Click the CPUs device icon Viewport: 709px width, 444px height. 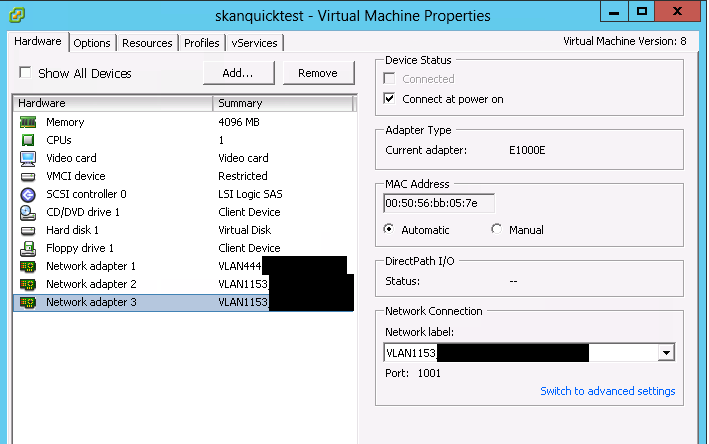click(28, 140)
